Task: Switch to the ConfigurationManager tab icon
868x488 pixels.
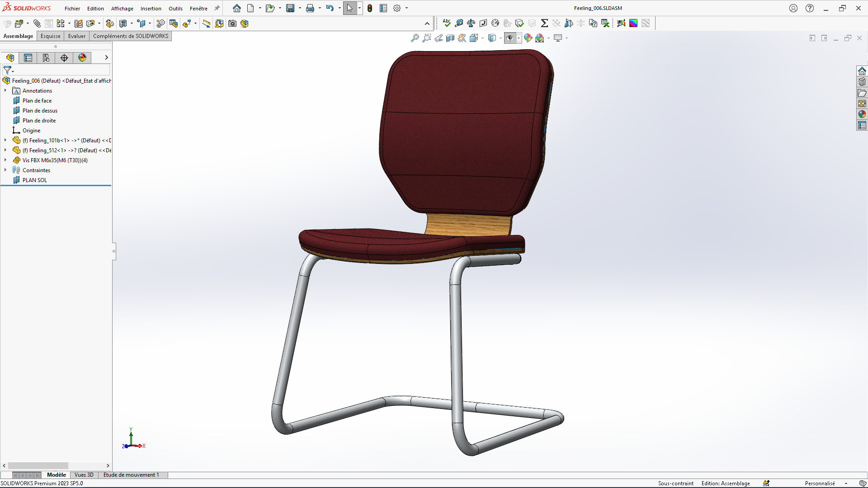Action: [46, 58]
